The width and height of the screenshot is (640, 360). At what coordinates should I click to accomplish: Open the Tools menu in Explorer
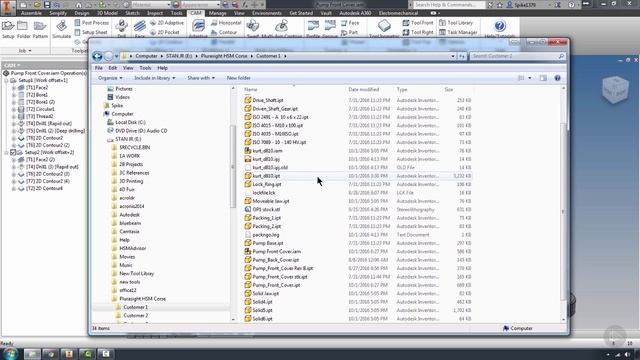(x=145, y=68)
